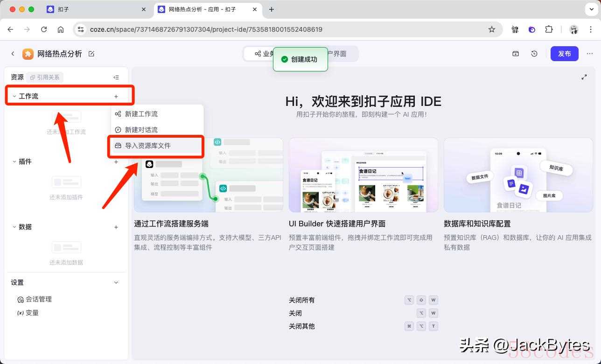
Task: Add new data with plus icon
Action: pos(116,227)
